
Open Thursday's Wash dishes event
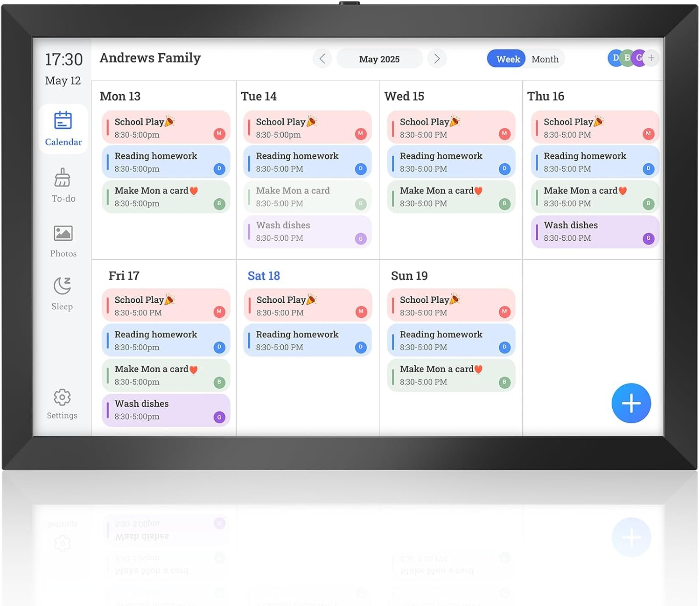coord(595,231)
